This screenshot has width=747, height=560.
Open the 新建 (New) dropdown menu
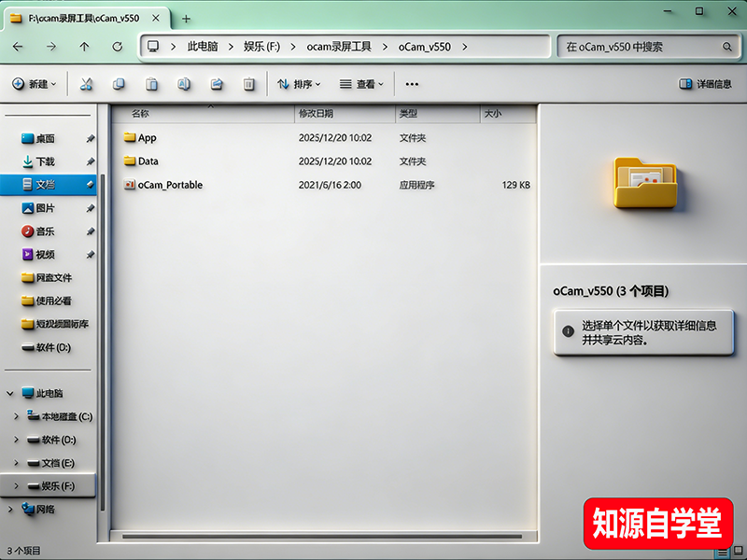[x=37, y=85]
